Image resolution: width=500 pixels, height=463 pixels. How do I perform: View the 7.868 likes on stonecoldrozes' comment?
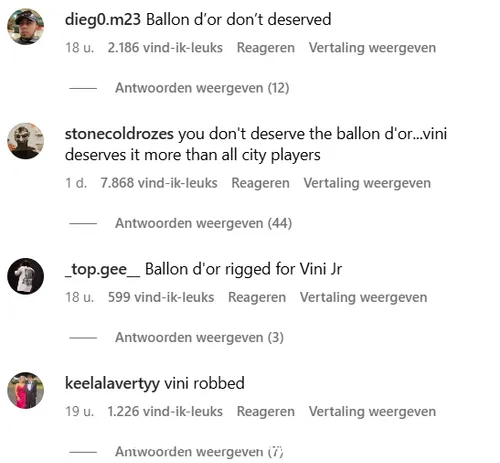click(159, 183)
